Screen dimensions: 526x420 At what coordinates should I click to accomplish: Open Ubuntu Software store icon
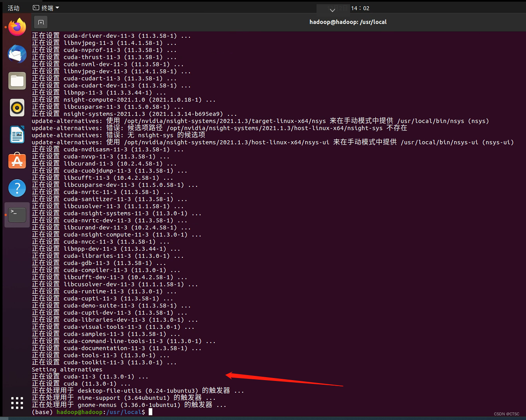click(17, 161)
